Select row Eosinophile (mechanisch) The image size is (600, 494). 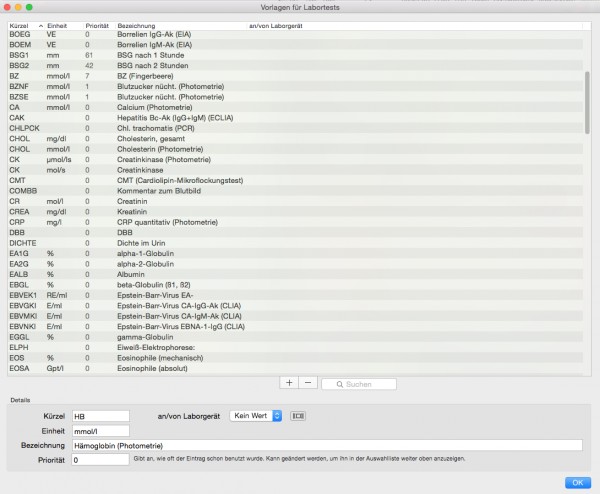[x=295, y=358]
